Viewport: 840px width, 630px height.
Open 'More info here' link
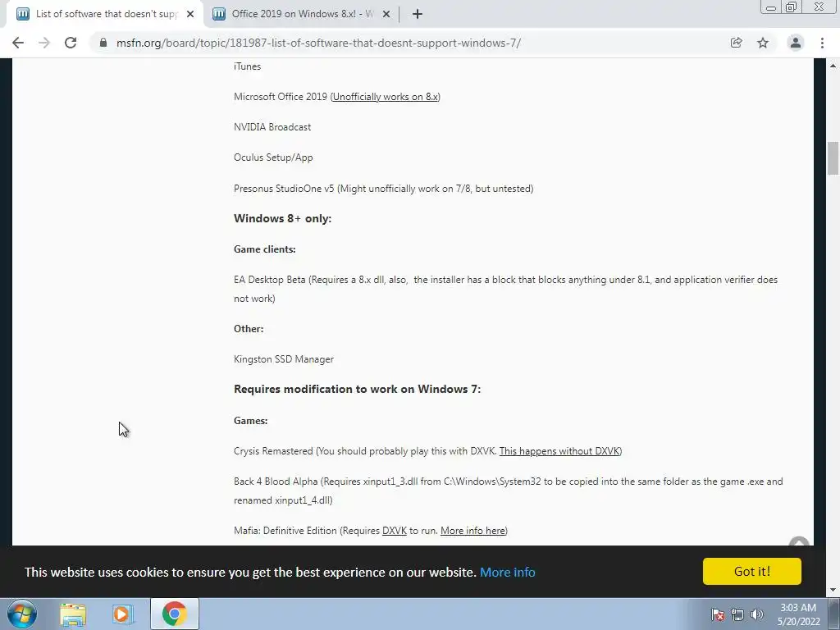coord(472,531)
